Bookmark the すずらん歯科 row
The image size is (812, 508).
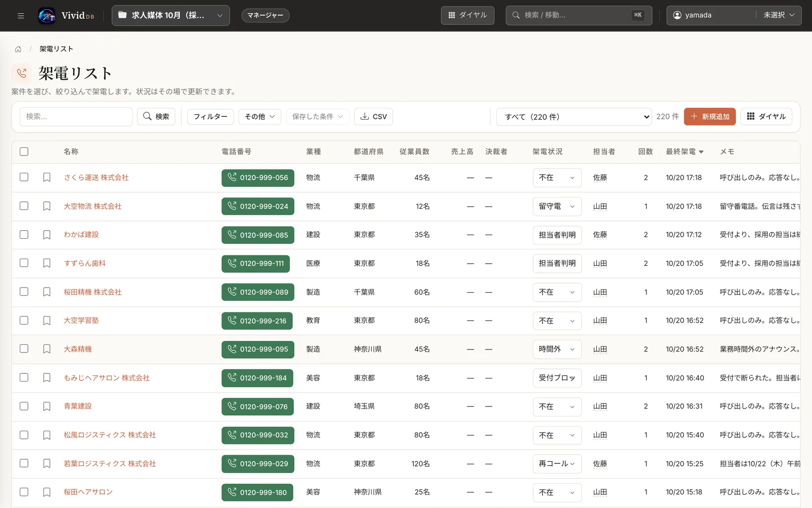coord(47,263)
